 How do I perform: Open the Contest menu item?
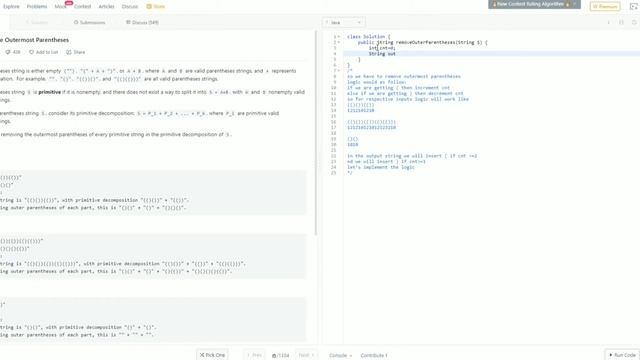click(82, 7)
